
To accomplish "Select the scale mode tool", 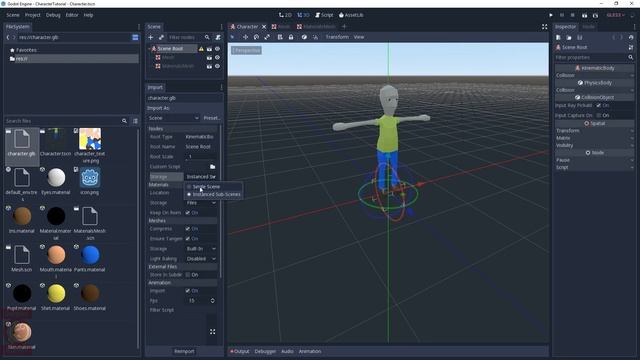I will pos(267,37).
